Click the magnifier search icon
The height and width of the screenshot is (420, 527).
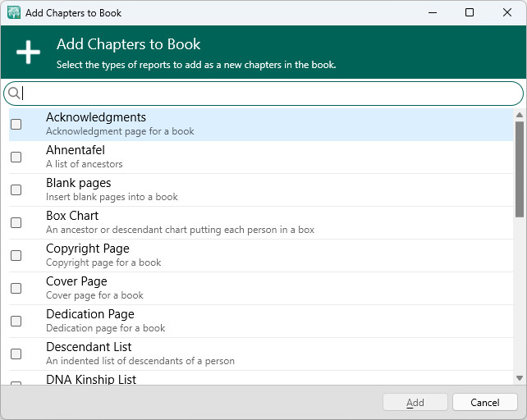click(x=14, y=94)
